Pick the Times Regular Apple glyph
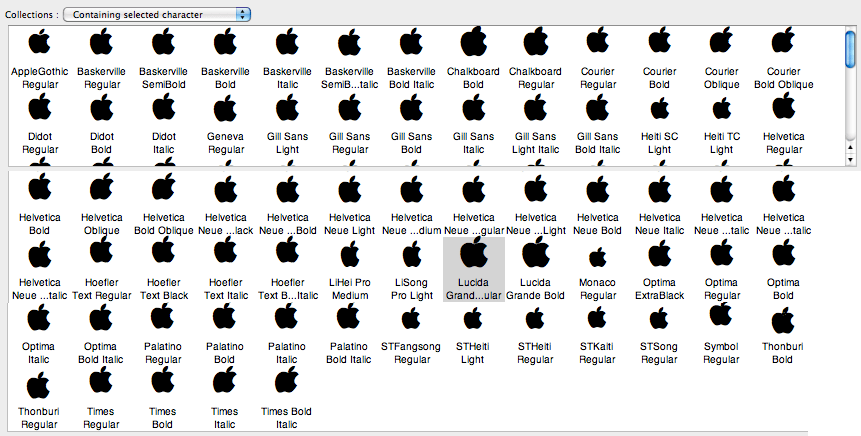Viewport: 861px width, 436px height. click(x=100, y=380)
